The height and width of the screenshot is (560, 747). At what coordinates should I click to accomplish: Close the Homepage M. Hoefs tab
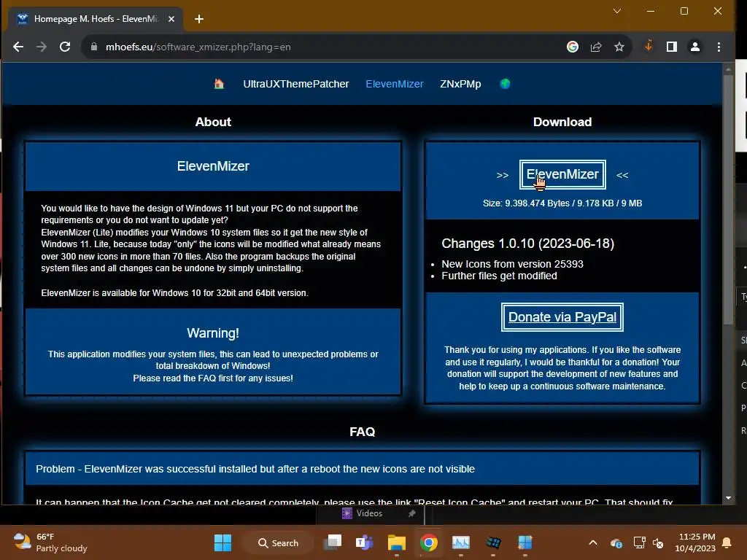[171, 19]
